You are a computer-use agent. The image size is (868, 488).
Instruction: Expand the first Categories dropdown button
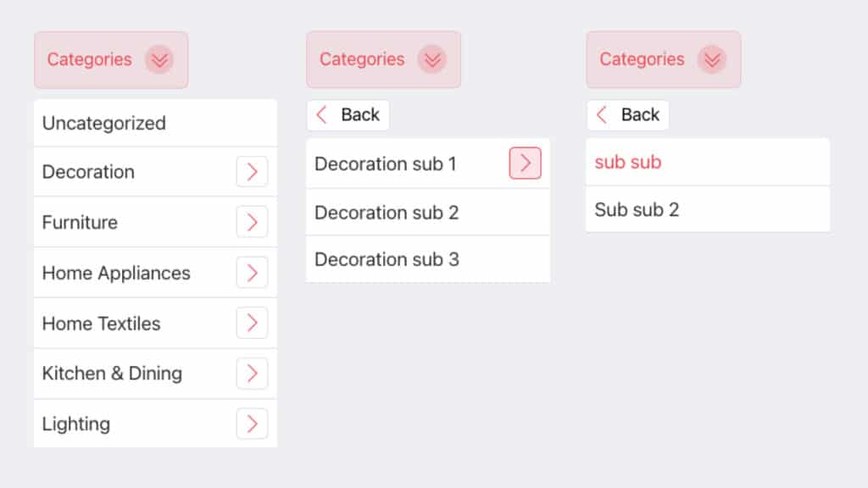(110, 59)
